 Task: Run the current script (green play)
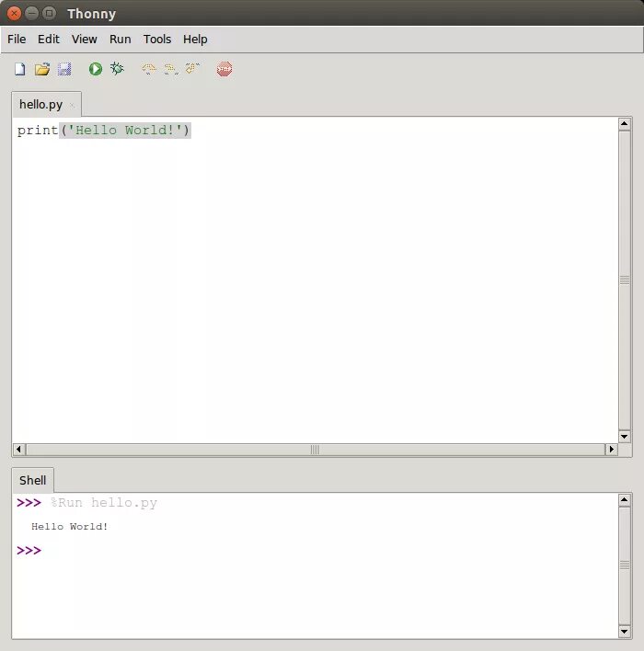click(96, 69)
